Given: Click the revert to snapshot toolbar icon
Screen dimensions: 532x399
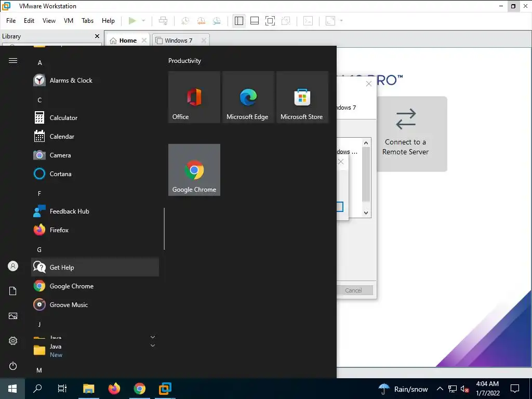Looking at the screenshot, I should pos(201,21).
